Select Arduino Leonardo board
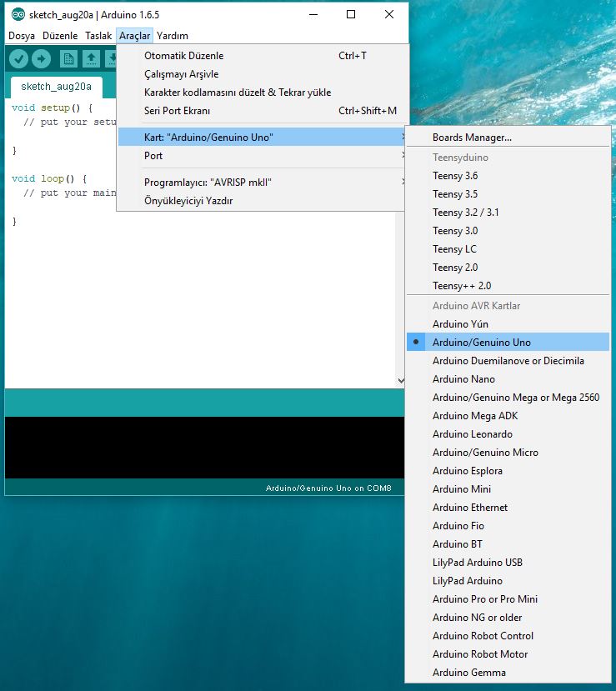 [508, 434]
